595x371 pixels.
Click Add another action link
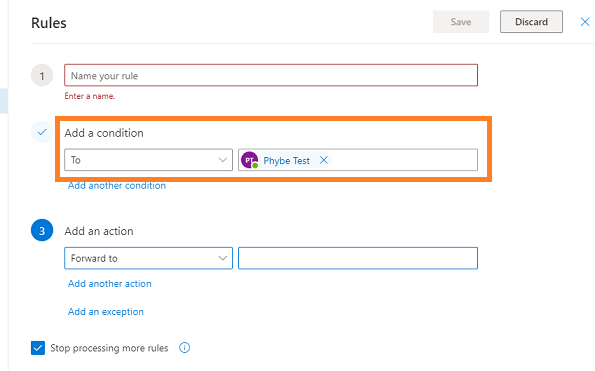(110, 284)
